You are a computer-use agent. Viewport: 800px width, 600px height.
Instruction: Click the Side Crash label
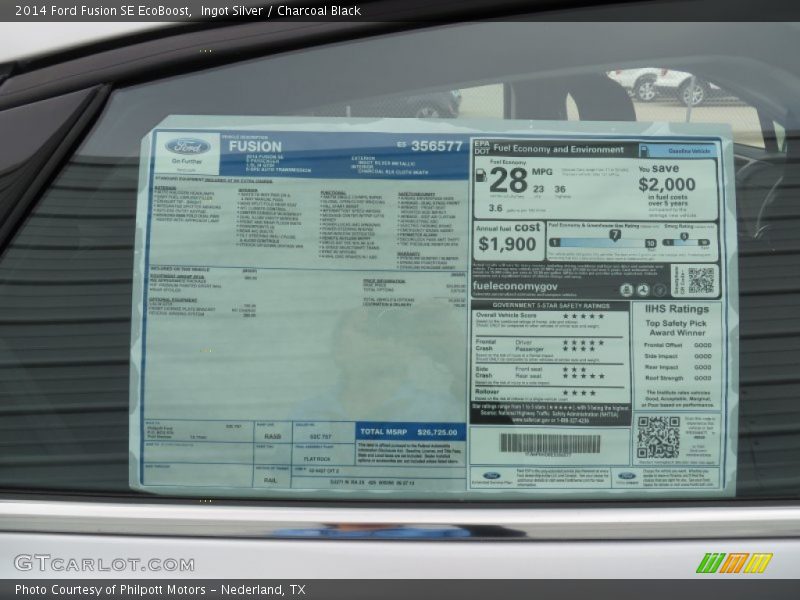pyautogui.click(x=484, y=372)
